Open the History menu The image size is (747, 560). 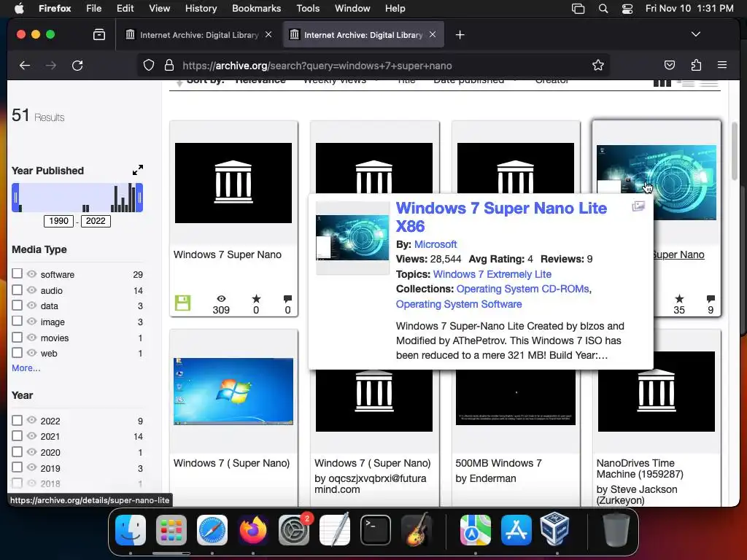201,9
